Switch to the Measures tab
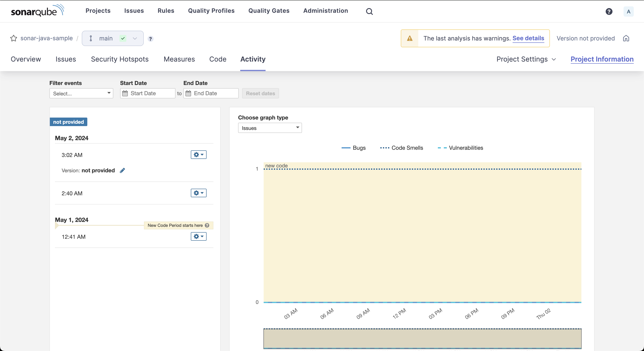 (x=179, y=59)
